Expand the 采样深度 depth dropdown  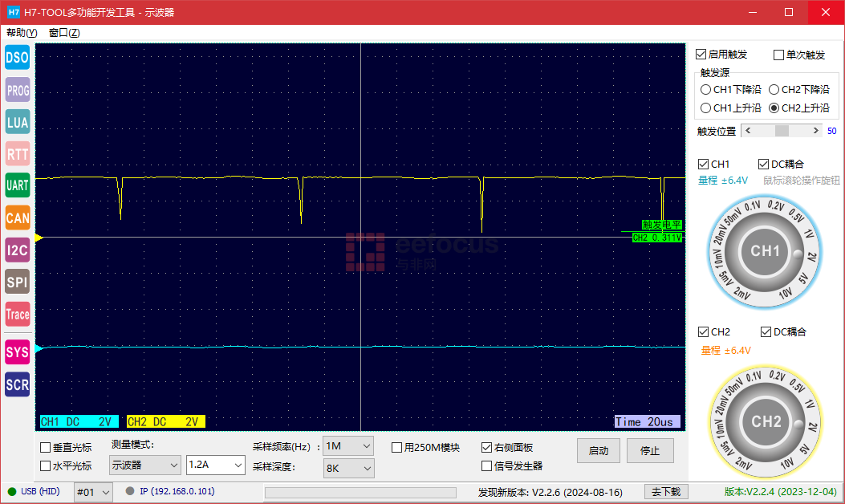coord(348,468)
